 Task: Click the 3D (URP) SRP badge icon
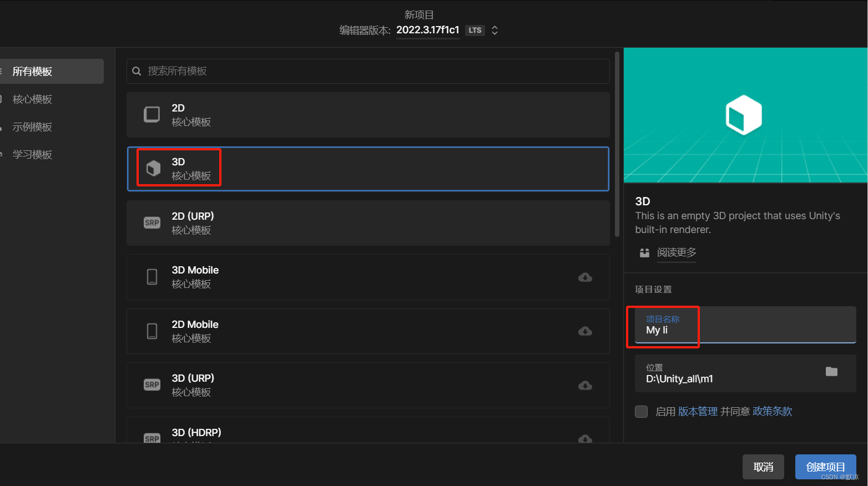point(152,384)
